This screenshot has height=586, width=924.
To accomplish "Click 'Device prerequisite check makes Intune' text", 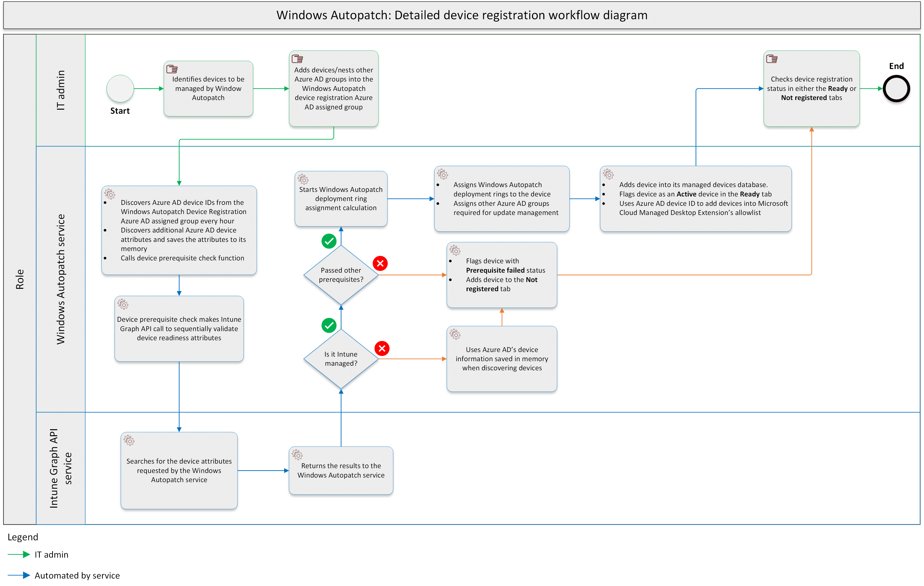I will point(179,320).
